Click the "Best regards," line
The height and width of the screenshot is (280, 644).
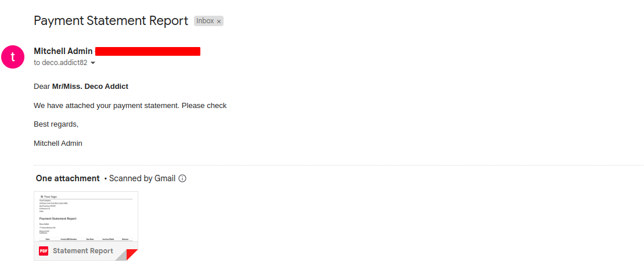pos(56,124)
